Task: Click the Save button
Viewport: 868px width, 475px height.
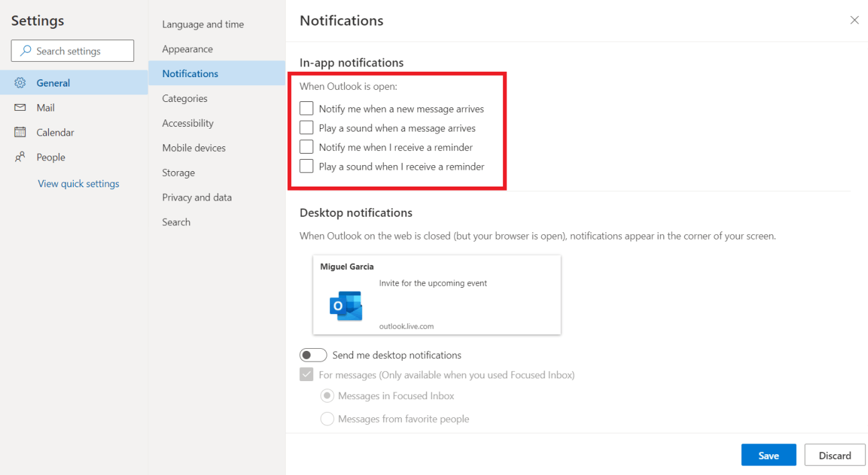Action: coord(769,455)
